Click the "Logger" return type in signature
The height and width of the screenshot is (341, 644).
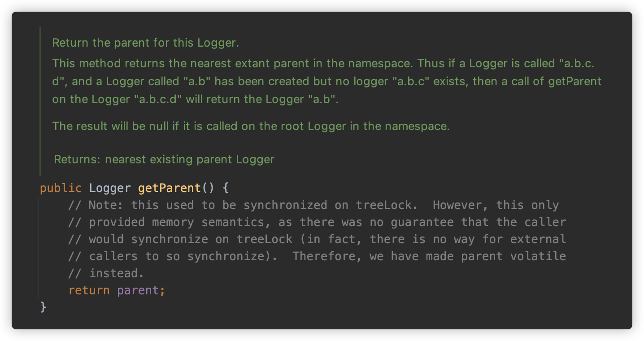pos(110,188)
